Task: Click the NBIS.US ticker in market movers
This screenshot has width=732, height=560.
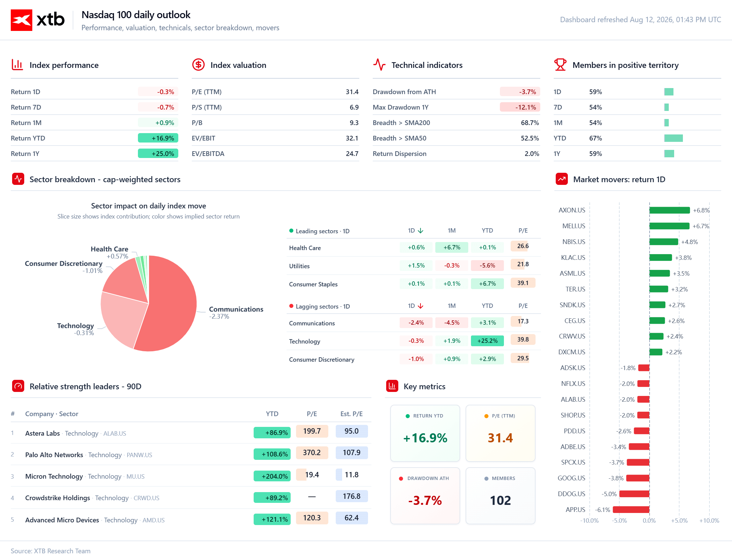Action: [574, 242]
